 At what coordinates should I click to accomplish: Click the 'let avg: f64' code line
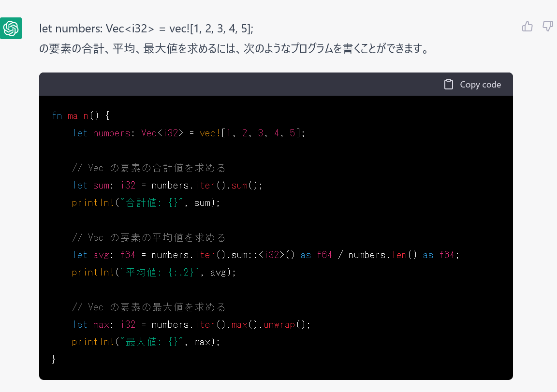coord(266,255)
